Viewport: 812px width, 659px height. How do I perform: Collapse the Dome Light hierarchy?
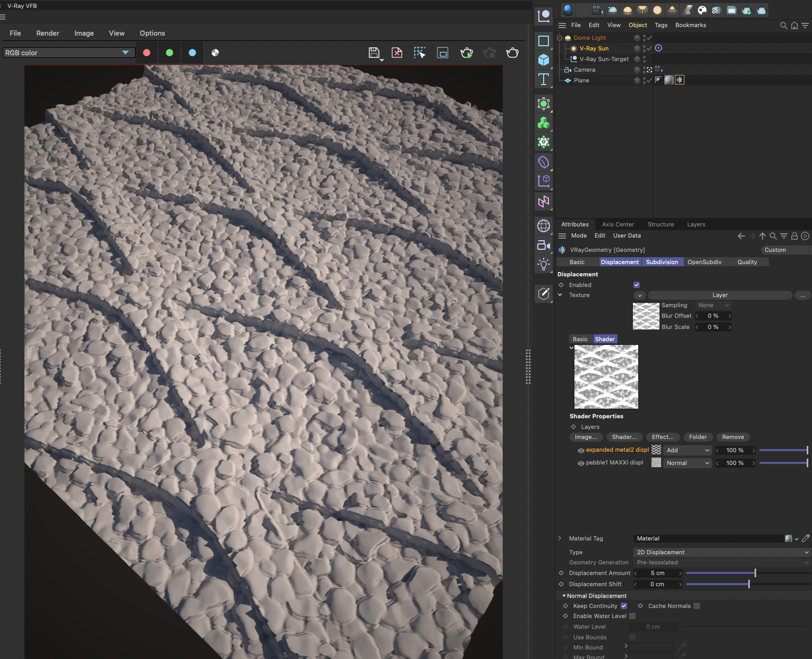coord(559,38)
